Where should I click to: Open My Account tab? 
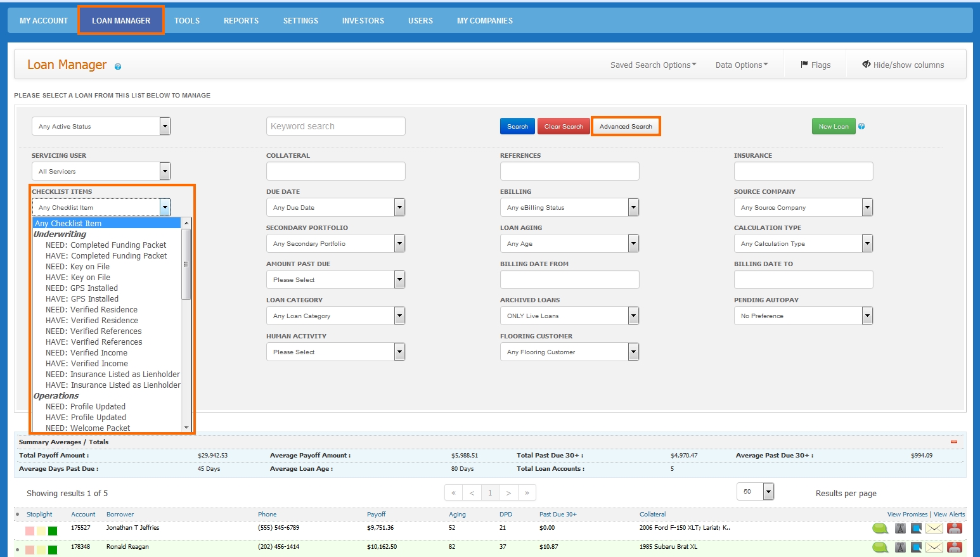pos(44,20)
